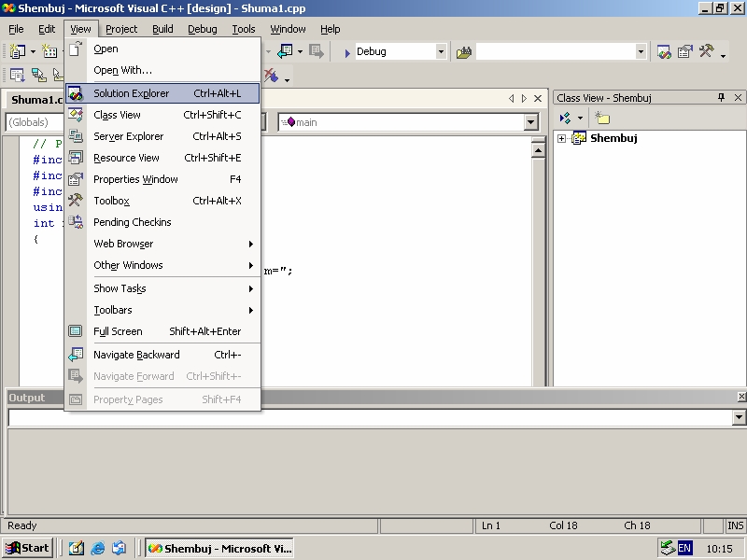This screenshot has width=747, height=560.
Task: Click the Start debugging arrow icon
Action: pyautogui.click(x=347, y=52)
